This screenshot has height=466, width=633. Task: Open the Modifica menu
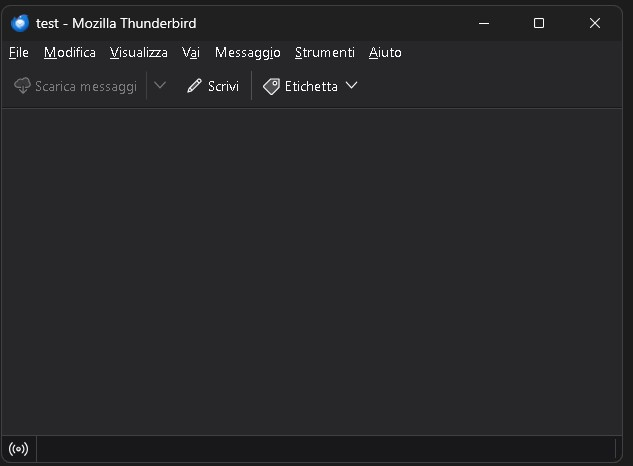[x=70, y=52]
